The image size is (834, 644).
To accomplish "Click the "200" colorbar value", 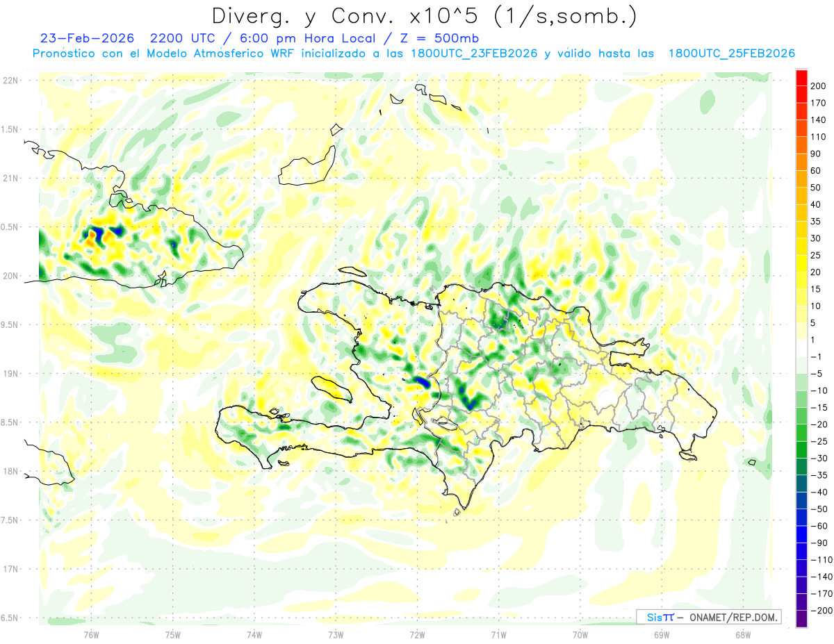I will coord(819,86).
